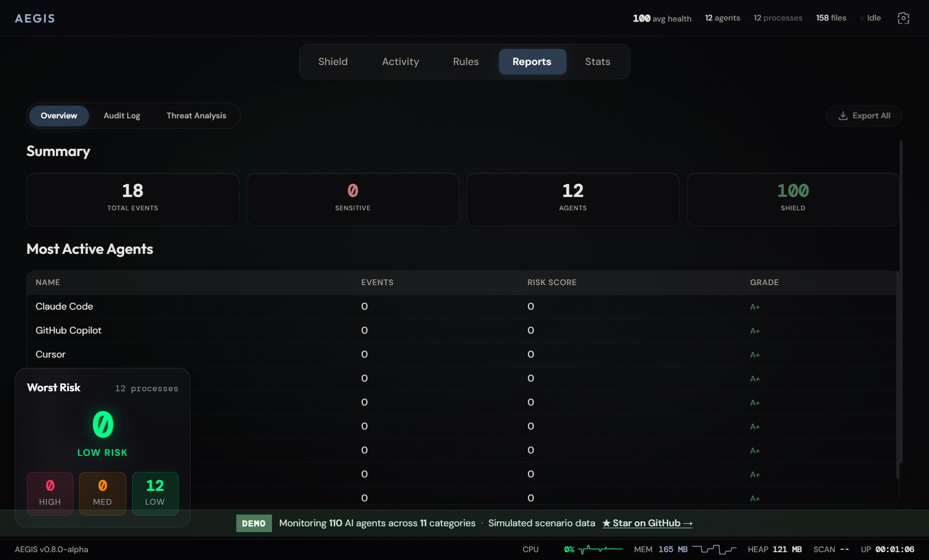This screenshot has height=560, width=929.
Task: Open Threat Analysis sub-tab
Action: pyautogui.click(x=196, y=116)
